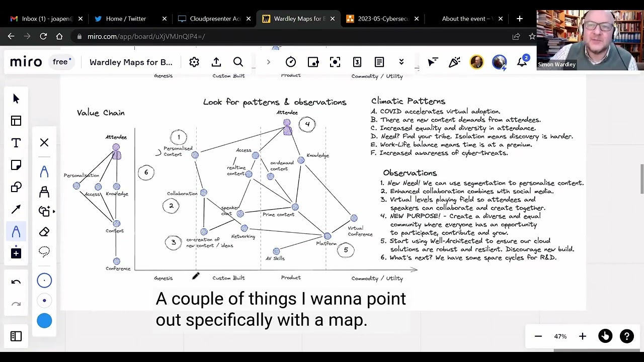Close the pen options sub-toolbar
644x362 pixels.
coord(44,143)
